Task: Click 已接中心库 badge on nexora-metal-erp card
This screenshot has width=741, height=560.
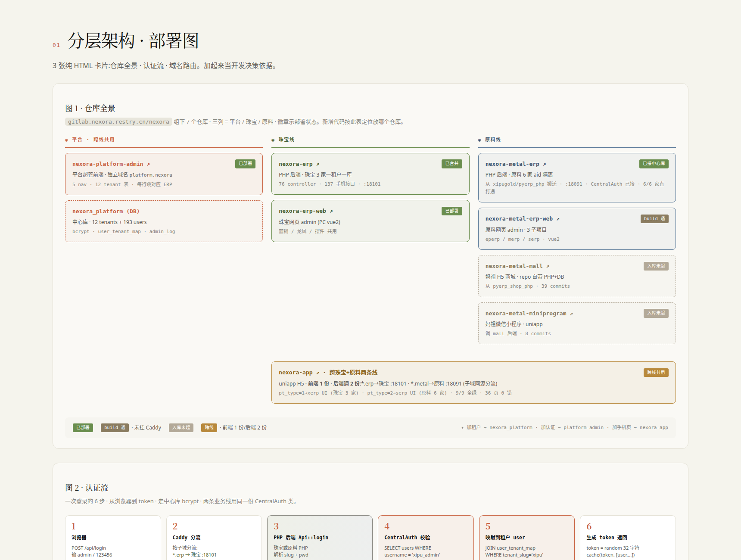Action: [654, 164]
